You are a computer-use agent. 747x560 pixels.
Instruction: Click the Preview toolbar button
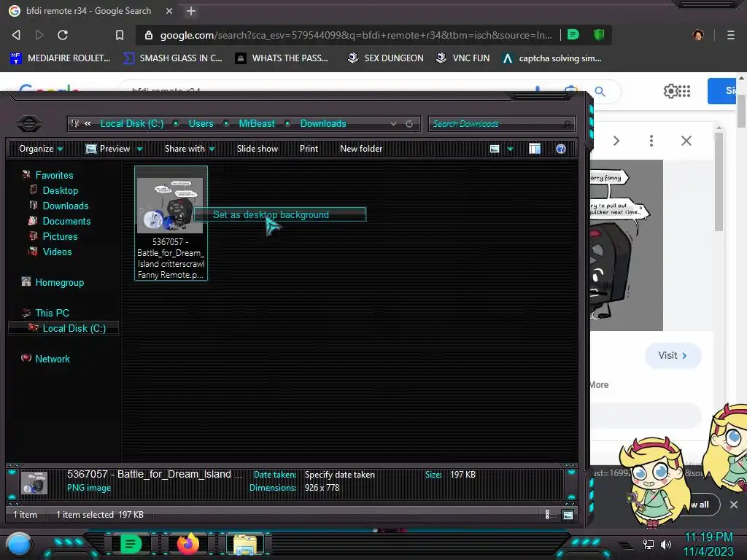108,149
